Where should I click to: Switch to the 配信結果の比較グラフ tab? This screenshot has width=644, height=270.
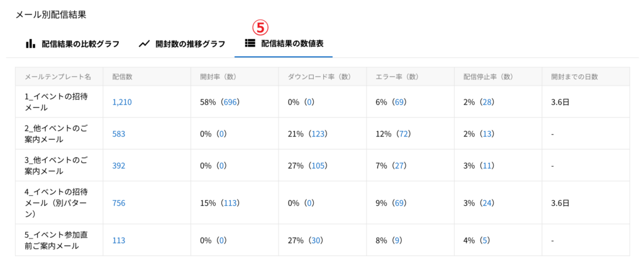[72, 44]
